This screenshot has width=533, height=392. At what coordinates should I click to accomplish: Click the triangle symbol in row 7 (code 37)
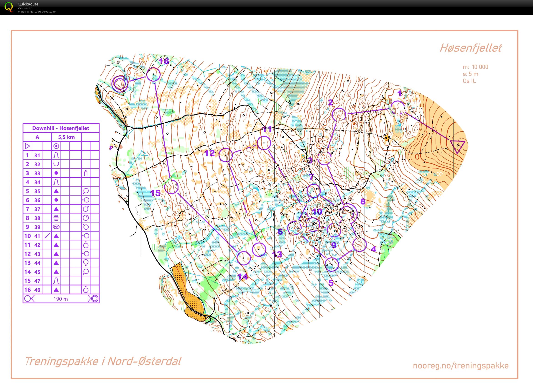(x=56, y=209)
